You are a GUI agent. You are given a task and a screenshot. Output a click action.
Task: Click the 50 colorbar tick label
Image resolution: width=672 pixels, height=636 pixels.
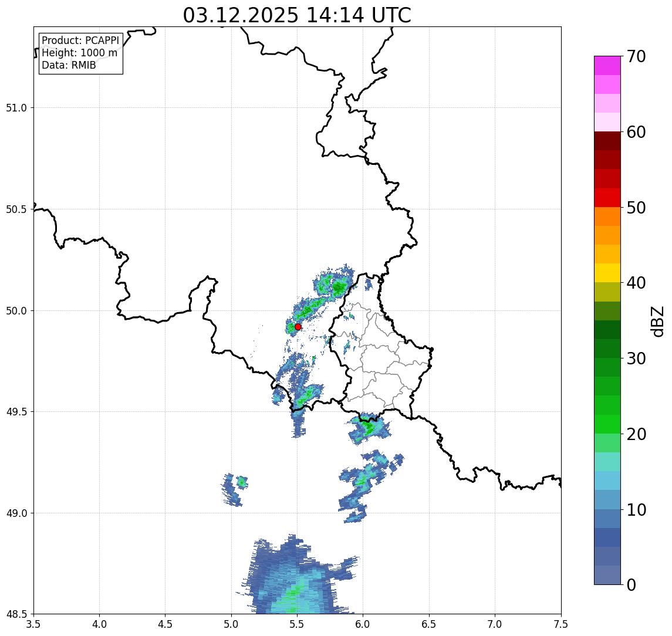click(636, 208)
